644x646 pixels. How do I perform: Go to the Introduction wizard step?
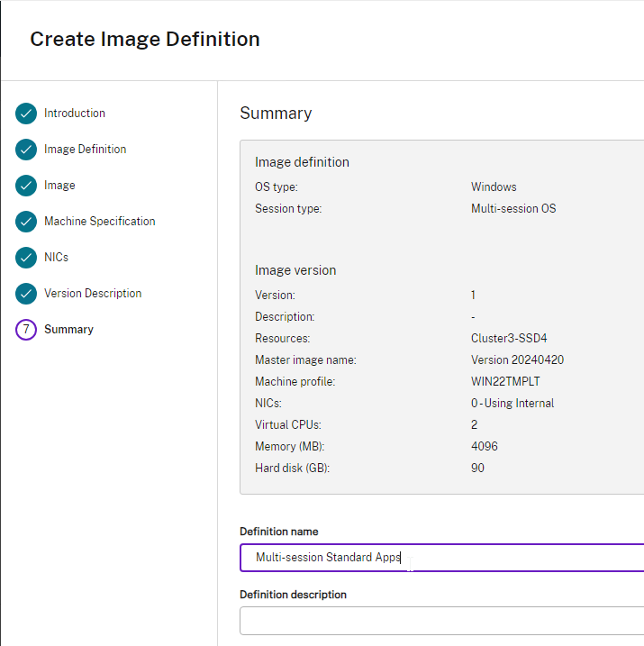click(x=75, y=114)
